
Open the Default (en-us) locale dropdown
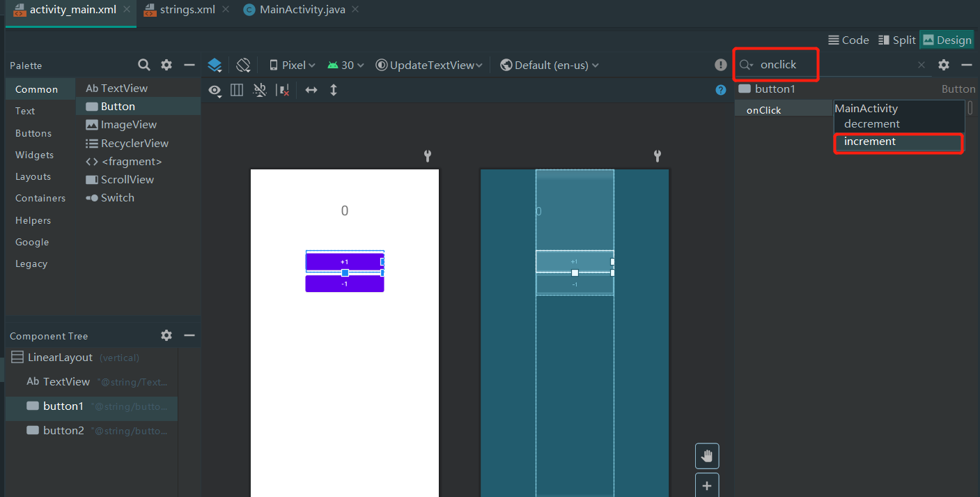[550, 65]
